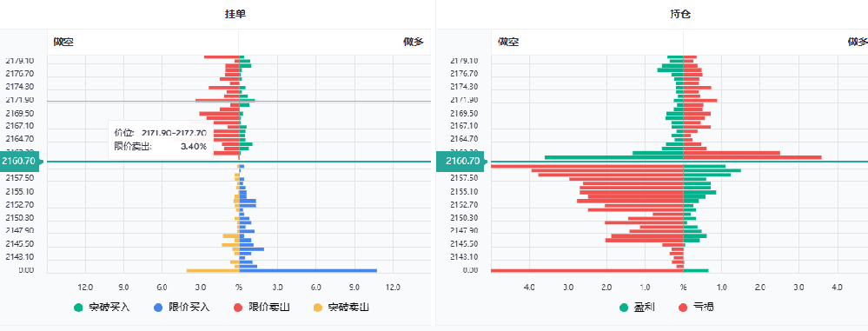Click the 限价卖出 3.40% tooltip
The image size is (868, 331).
click(x=161, y=140)
